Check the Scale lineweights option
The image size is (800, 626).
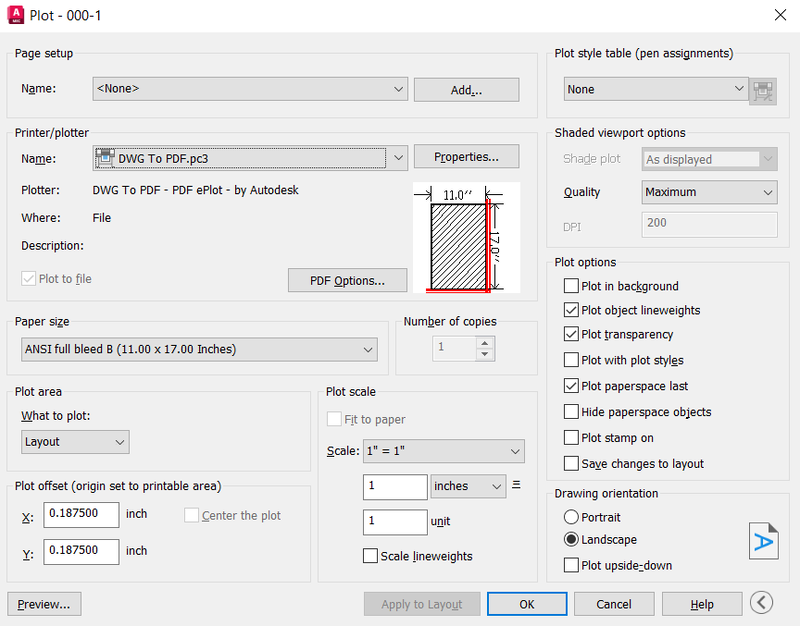tap(370, 556)
